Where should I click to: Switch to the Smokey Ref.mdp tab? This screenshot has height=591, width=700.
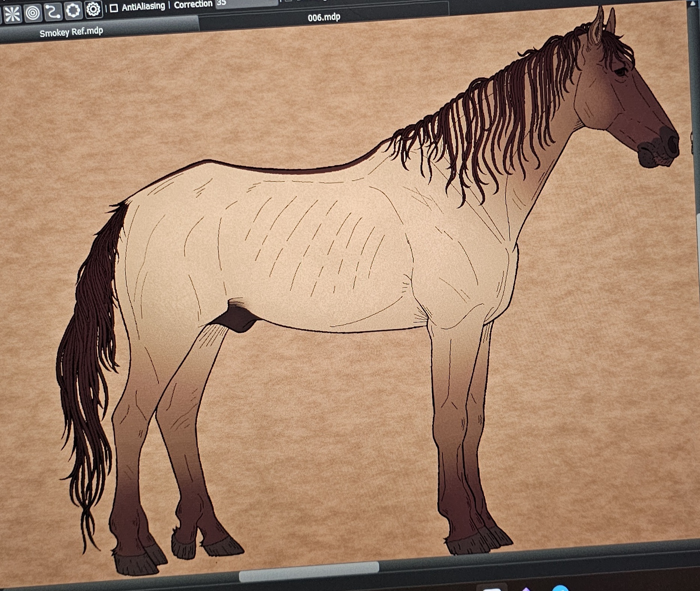tap(71, 32)
